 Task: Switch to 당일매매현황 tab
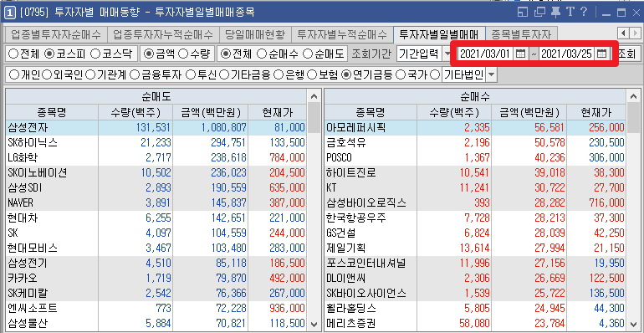pos(254,34)
